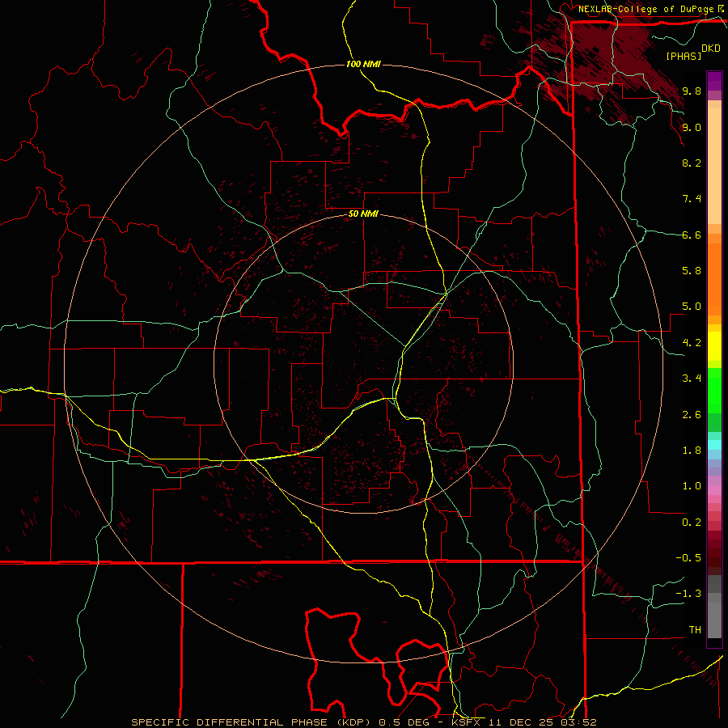
Task: Click the 2.6 value on color scale
Action: [692, 415]
